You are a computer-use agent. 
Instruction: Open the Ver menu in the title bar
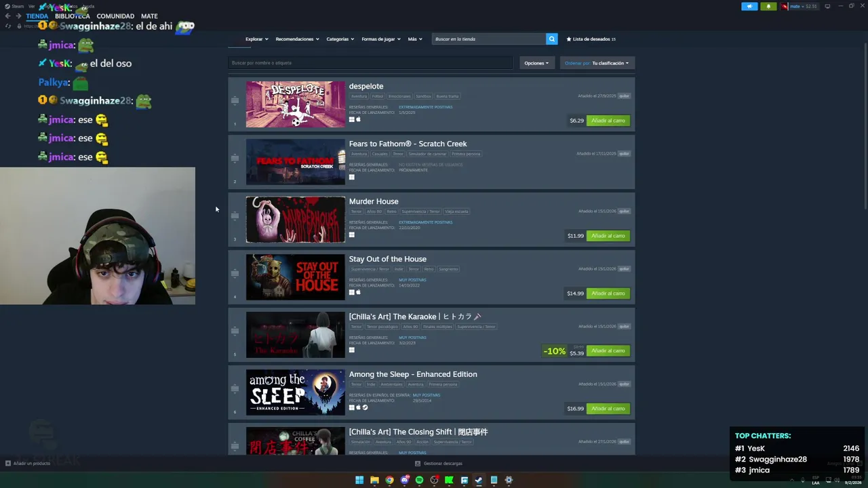click(x=31, y=6)
